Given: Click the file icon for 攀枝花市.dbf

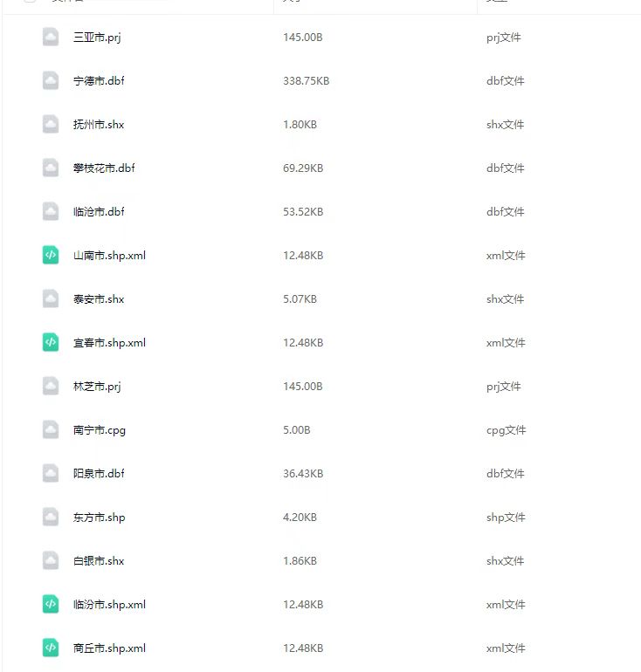Looking at the screenshot, I should [51, 168].
